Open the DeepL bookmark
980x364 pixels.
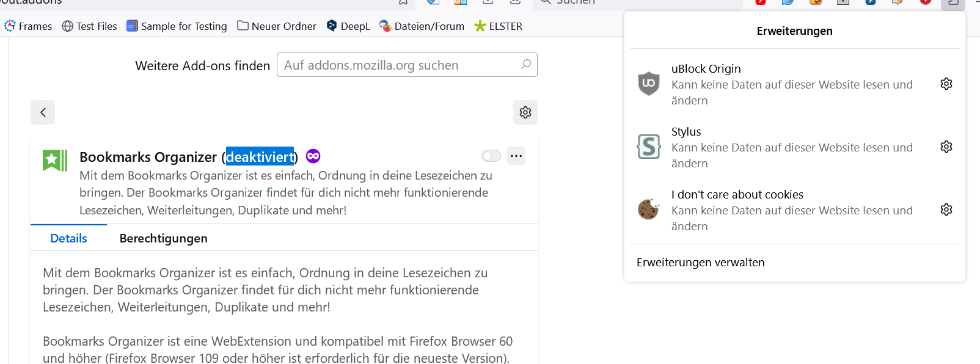348,26
